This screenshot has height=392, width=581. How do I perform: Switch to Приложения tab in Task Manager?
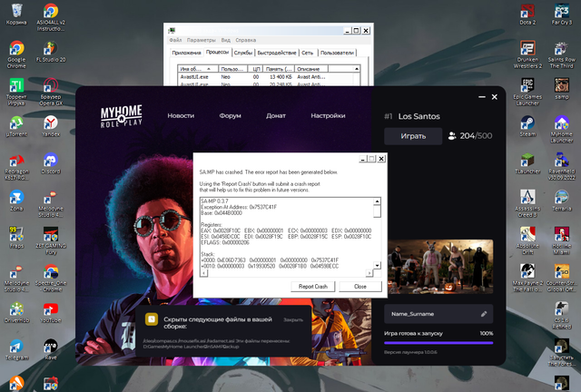(186, 53)
